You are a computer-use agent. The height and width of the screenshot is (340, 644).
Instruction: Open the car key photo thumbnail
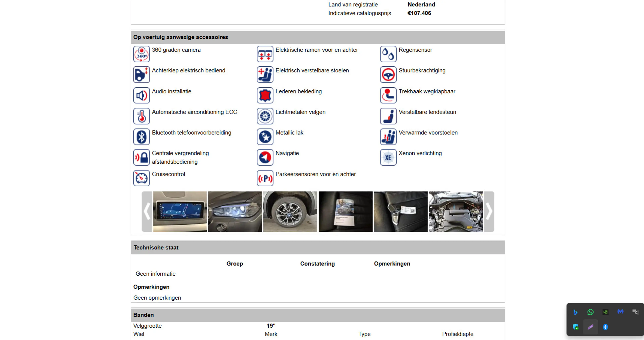point(400,212)
